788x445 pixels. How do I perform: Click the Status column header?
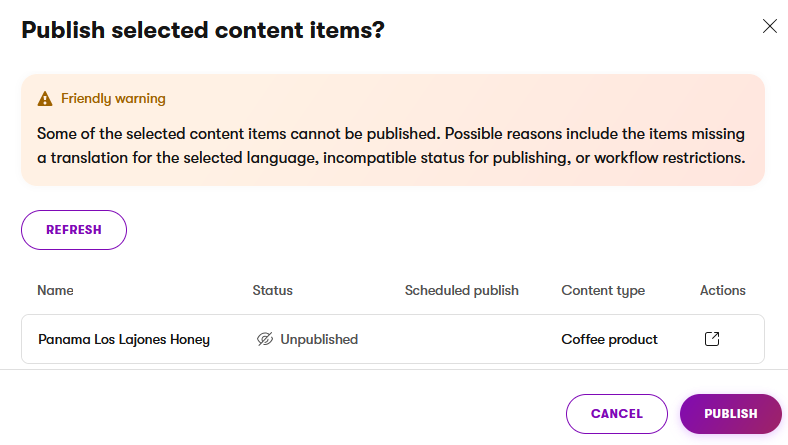pyautogui.click(x=272, y=291)
